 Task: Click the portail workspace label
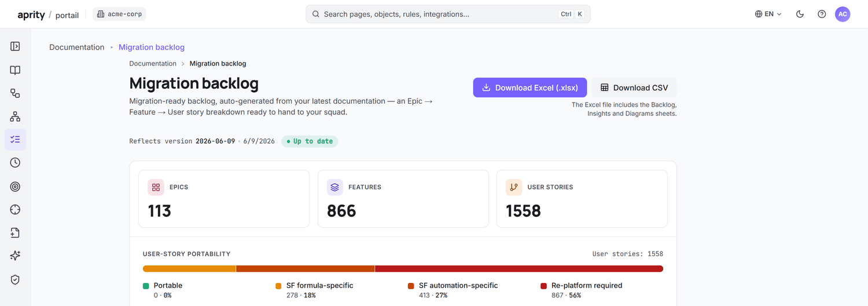point(67,15)
